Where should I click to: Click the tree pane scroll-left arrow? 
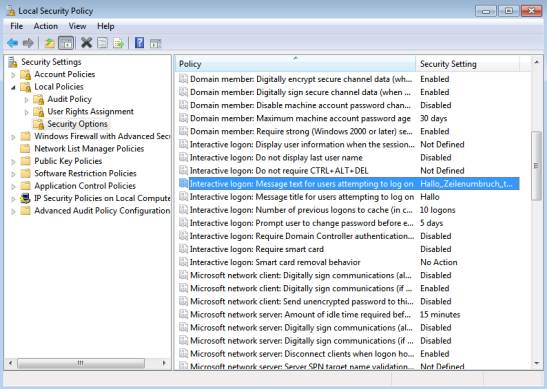[x=10, y=363]
